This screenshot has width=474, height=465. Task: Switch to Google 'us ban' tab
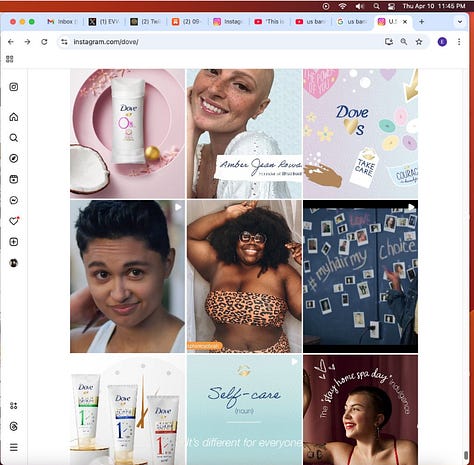pos(352,22)
